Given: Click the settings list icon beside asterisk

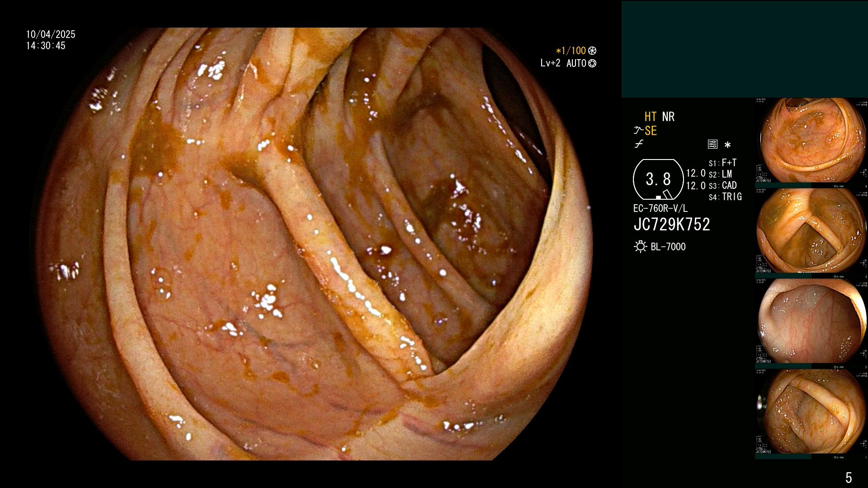Looking at the screenshot, I should [712, 145].
